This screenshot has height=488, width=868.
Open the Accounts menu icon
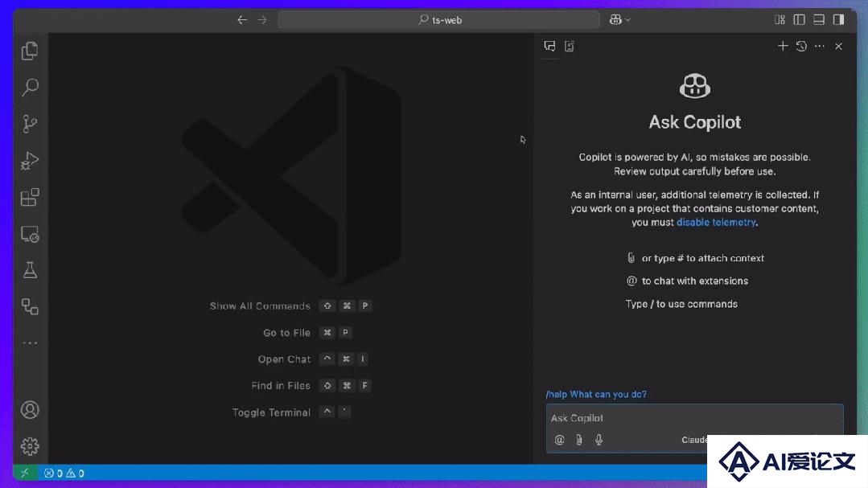click(30, 410)
